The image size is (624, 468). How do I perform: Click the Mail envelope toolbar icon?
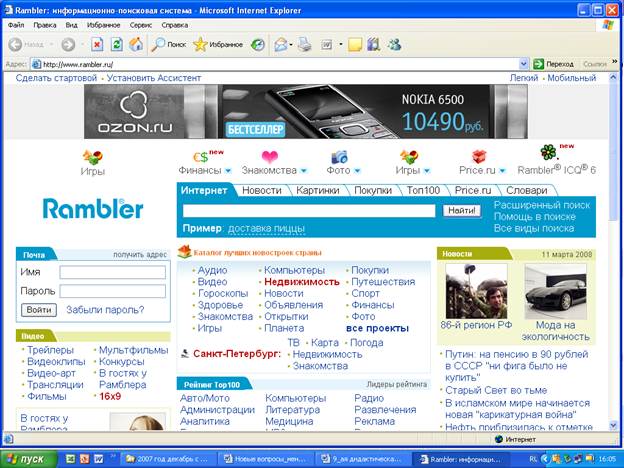[281, 45]
